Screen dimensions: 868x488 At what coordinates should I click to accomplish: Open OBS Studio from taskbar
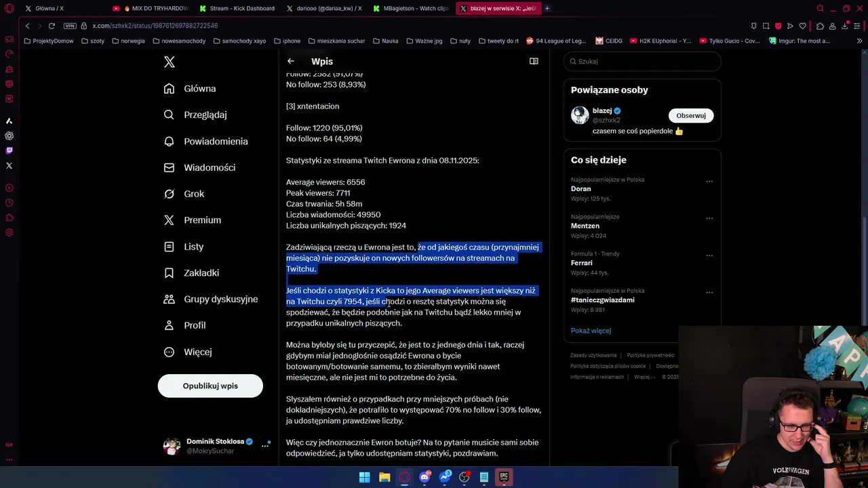pos(465,477)
